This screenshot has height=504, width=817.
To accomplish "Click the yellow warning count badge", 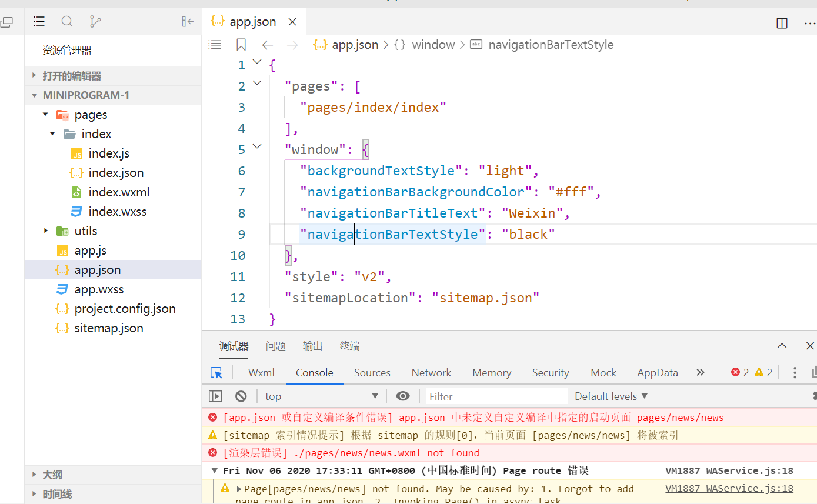I will (763, 372).
